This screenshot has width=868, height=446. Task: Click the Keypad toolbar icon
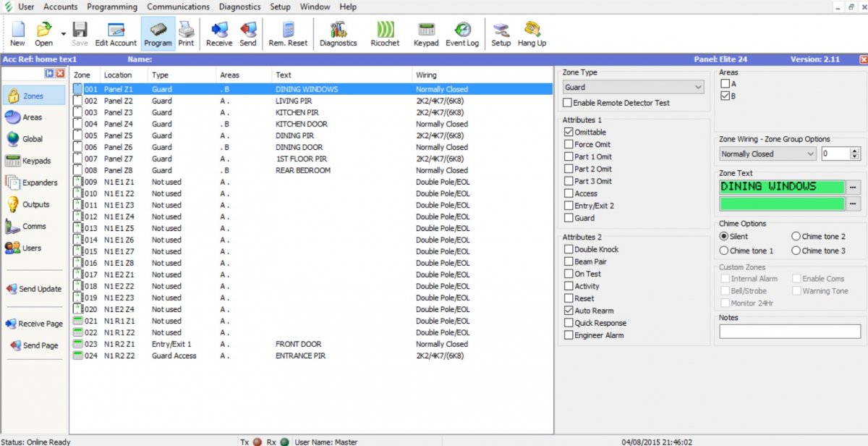(425, 34)
